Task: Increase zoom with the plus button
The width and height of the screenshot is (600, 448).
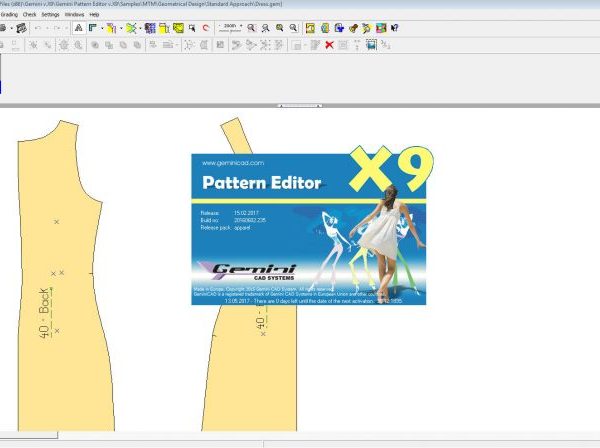Action: coord(240,28)
